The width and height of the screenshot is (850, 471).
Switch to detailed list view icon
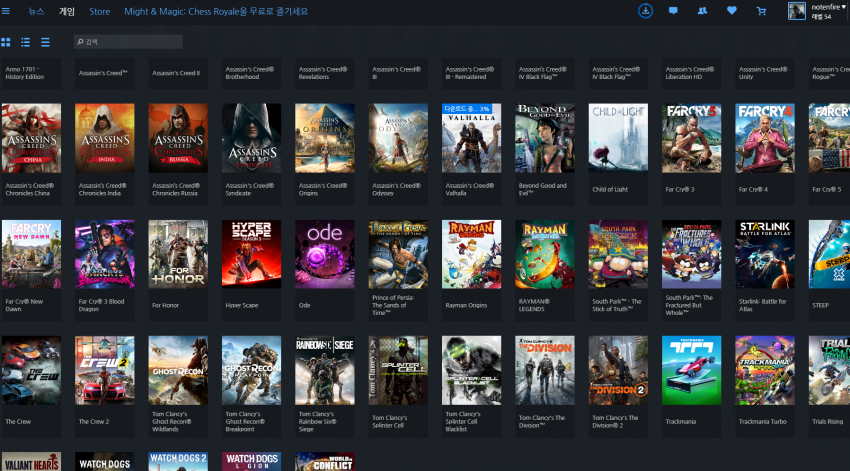click(25, 42)
